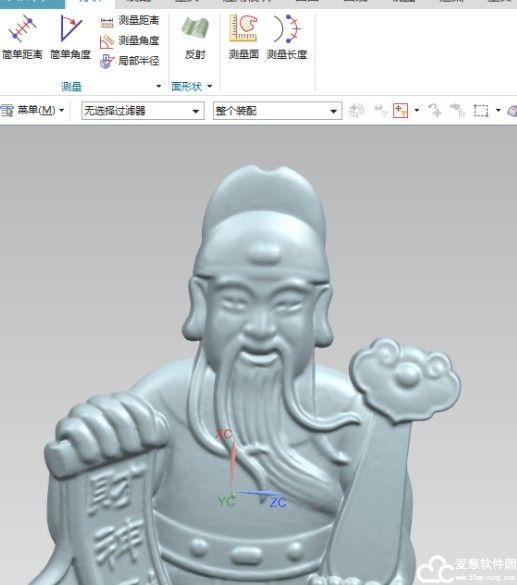Image resolution: width=517 pixels, height=585 pixels.
Task: Open the 反射 reflection analysis tool
Action: [x=195, y=37]
